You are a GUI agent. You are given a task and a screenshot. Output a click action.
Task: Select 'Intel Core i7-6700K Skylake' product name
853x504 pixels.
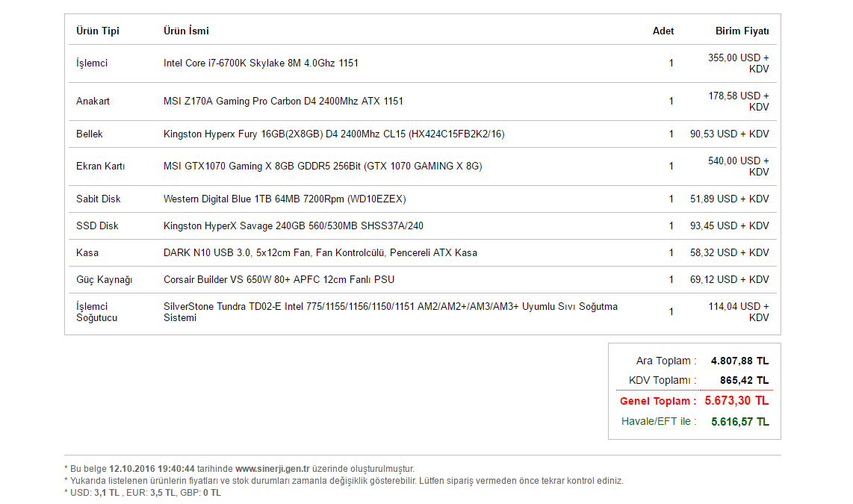click(261, 63)
